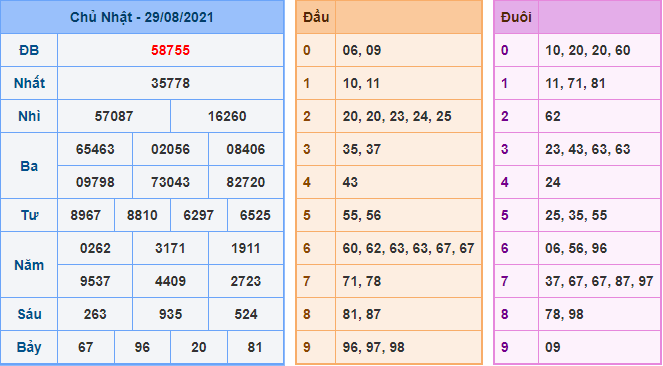Screen dimensions: 663x366
Task: Click the Năm prize number 2723
Action: [246, 281]
